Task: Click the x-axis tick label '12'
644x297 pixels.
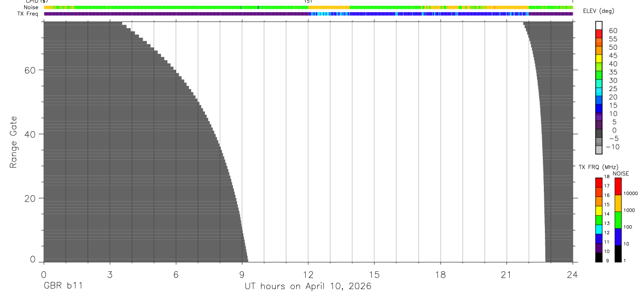Action: (308, 274)
